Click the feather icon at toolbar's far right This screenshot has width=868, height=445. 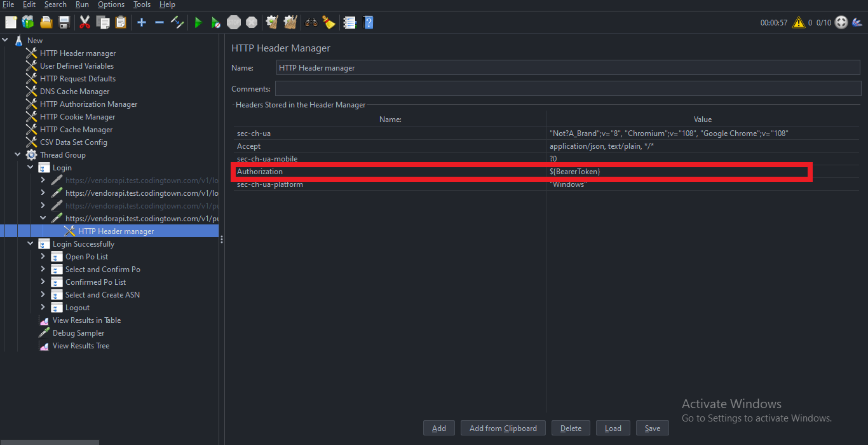coord(858,23)
